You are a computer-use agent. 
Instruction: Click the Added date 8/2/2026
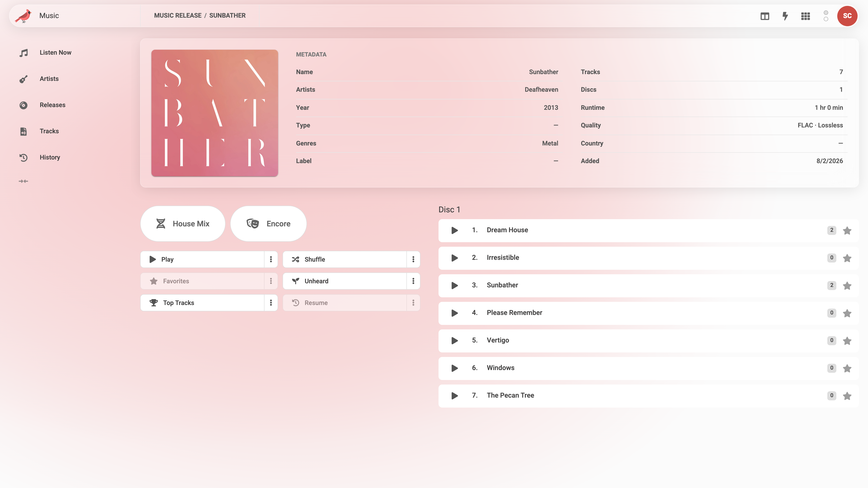coord(830,161)
